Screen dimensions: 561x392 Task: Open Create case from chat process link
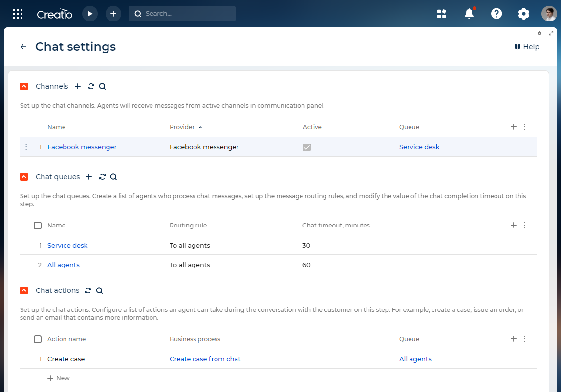tap(205, 359)
